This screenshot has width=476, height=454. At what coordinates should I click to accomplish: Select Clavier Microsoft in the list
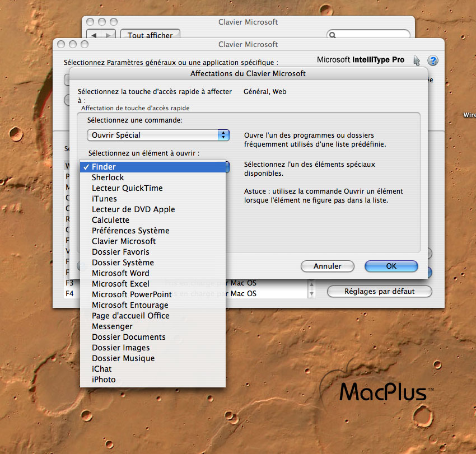pyautogui.click(x=153, y=241)
